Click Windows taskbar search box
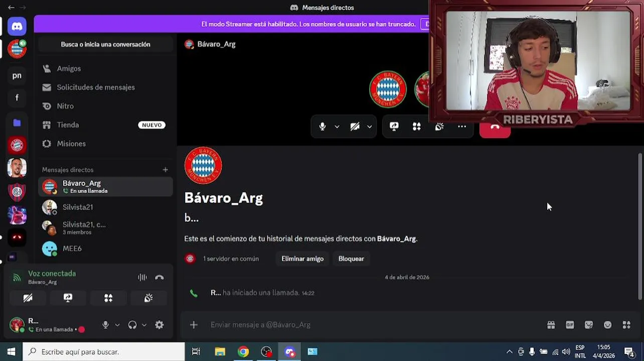Viewport: 644px width, 361px height. coord(104,351)
